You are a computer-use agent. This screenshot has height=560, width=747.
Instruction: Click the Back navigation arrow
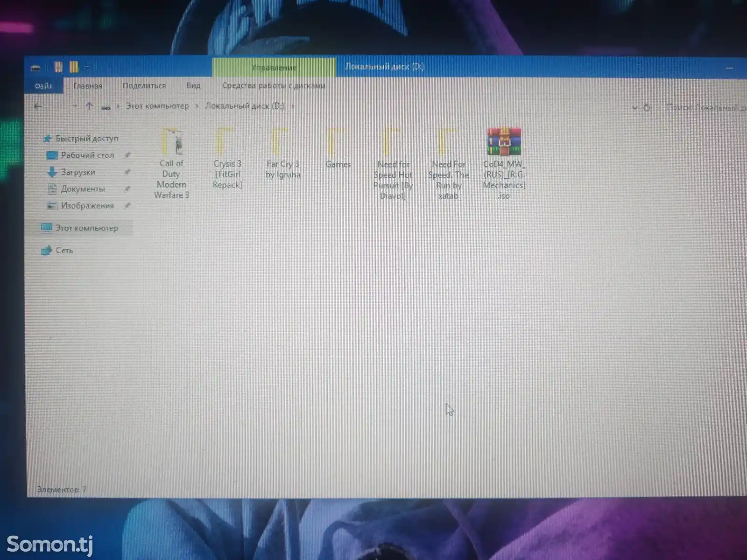pyautogui.click(x=38, y=106)
